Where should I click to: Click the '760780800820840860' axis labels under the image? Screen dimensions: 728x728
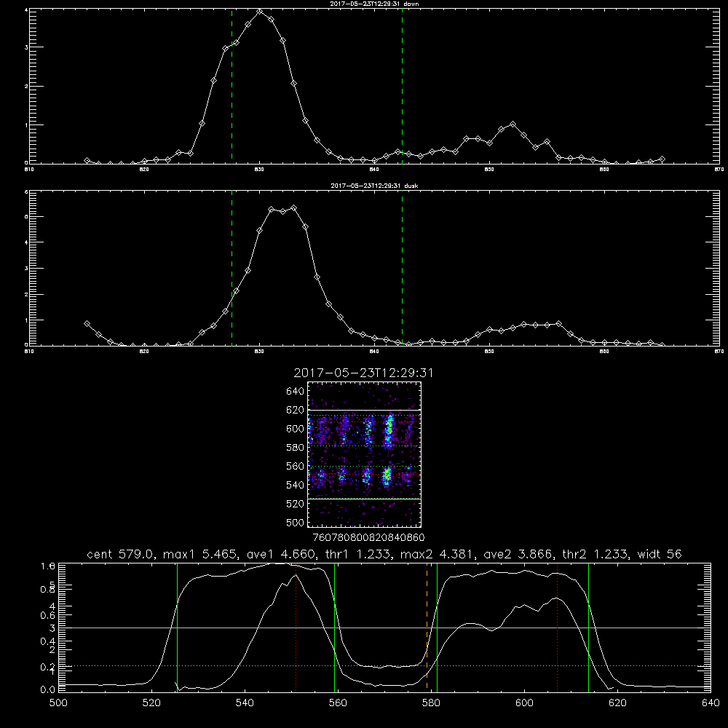[368, 538]
